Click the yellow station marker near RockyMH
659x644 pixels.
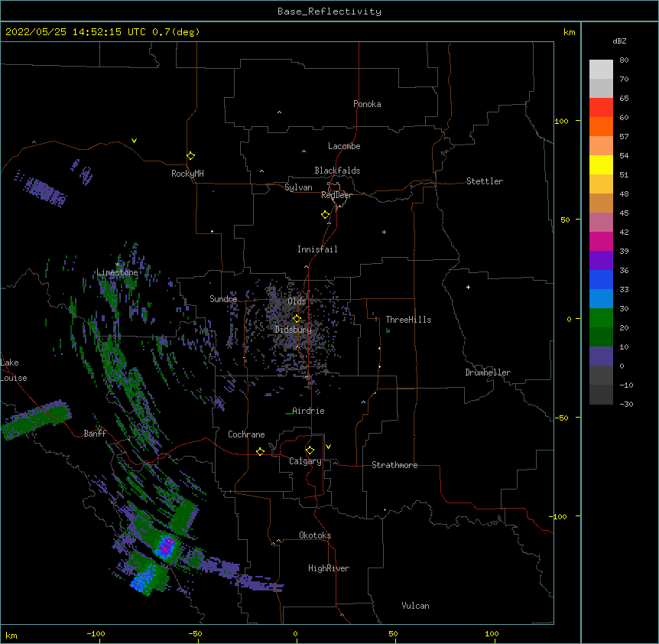[191, 156]
